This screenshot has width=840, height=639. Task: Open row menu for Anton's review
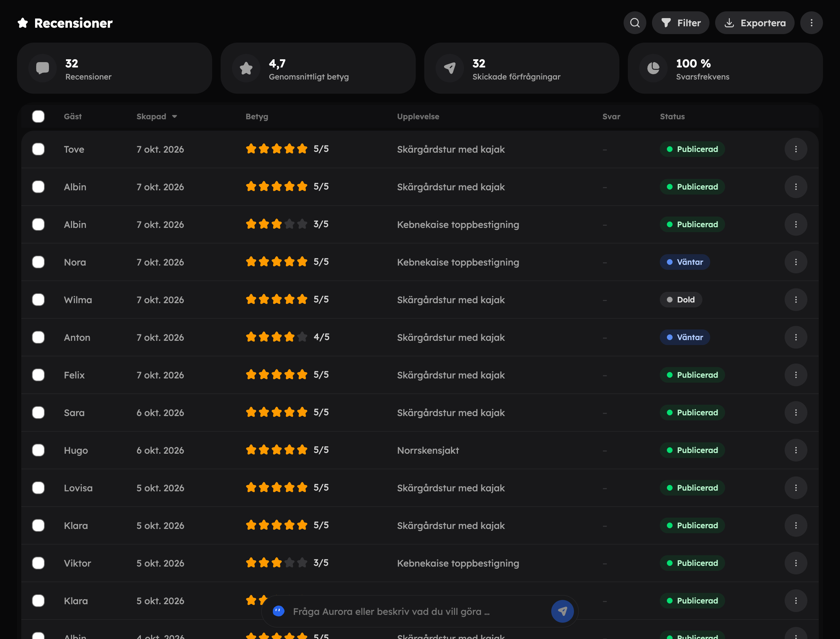796,337
